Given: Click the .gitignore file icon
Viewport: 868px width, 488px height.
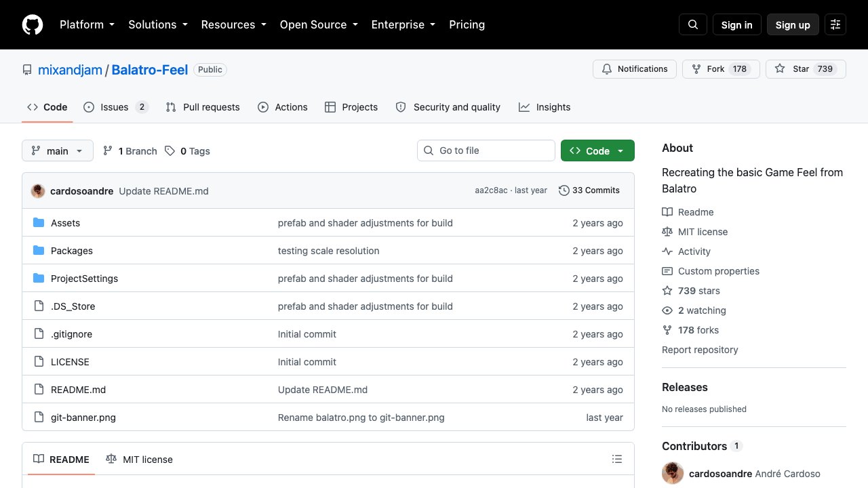Looking at the screenshot, I should tap(39, 334).
